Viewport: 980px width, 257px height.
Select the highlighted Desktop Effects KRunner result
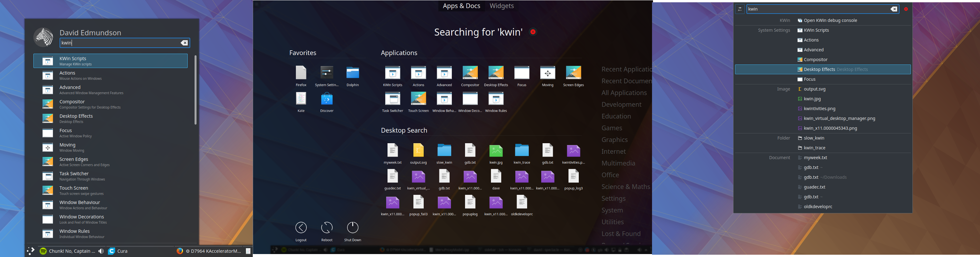pyautogui.click(x=823, y=70)
